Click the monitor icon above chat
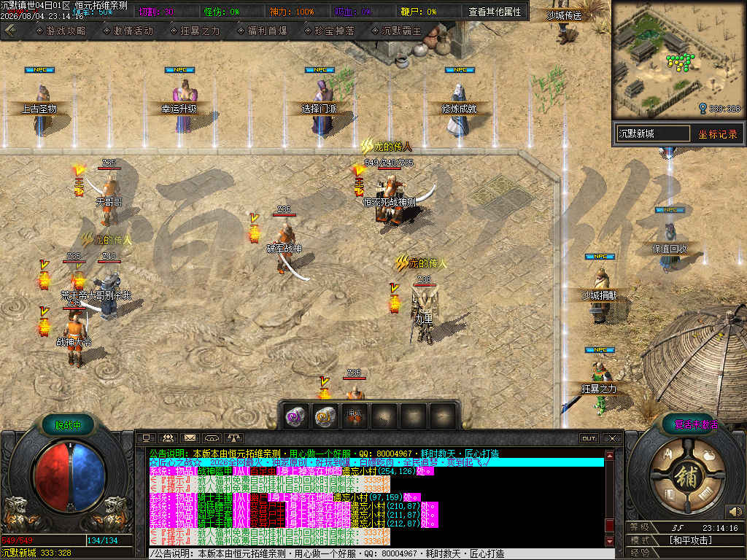This screenshot has height=560, width=747. [x=146, y=437]
